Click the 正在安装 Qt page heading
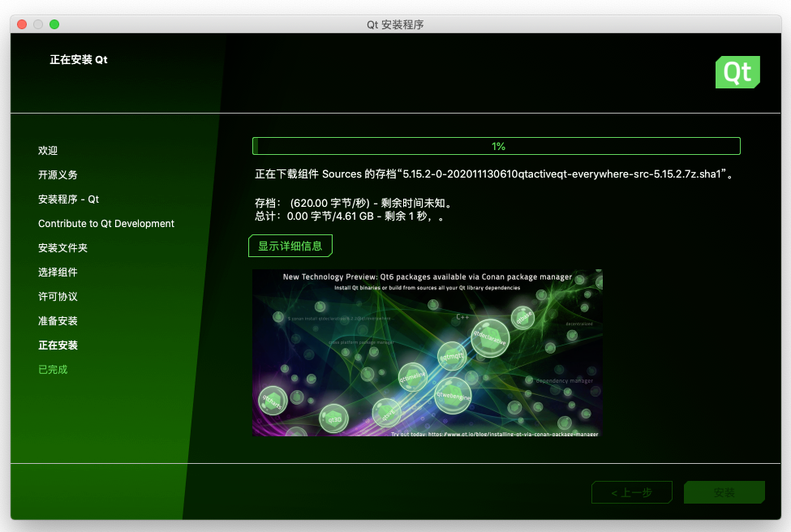Viewport: 791px width, 532px height. point(78,59)
